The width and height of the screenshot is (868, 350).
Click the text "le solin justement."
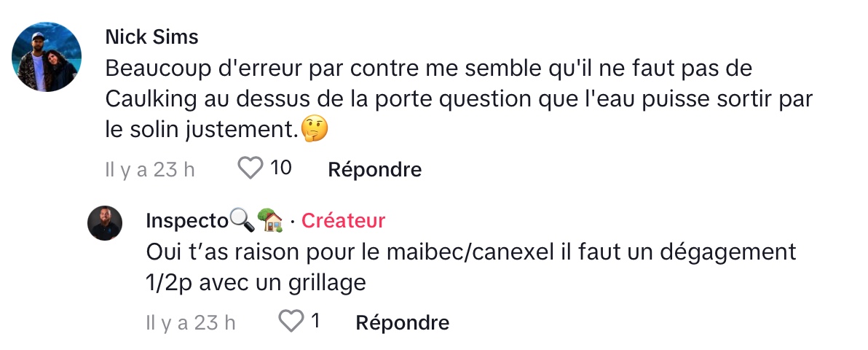click(202, 130)
